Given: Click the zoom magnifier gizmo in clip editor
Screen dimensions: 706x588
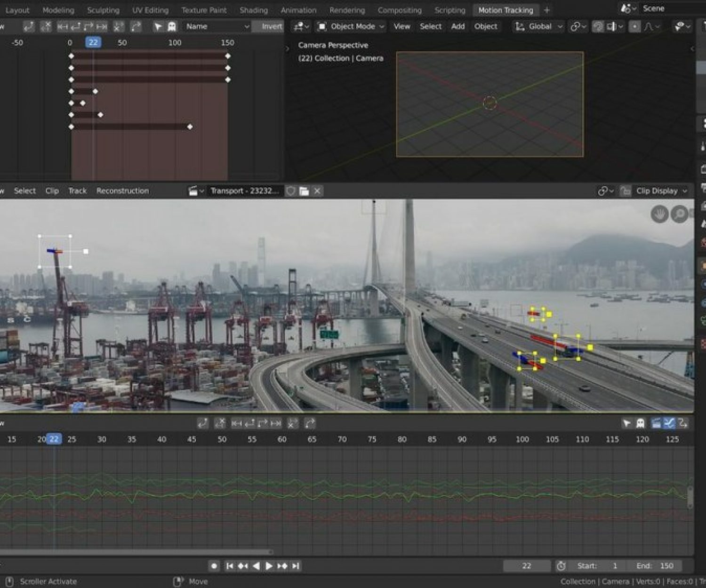Looking at the screenshot, I should (679, 215).
